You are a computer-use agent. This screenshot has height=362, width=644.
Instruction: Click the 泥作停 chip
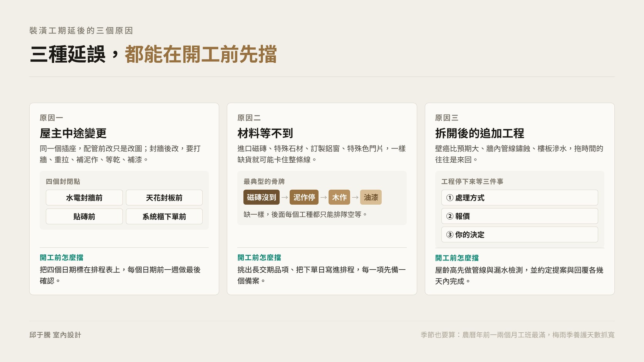304,197
